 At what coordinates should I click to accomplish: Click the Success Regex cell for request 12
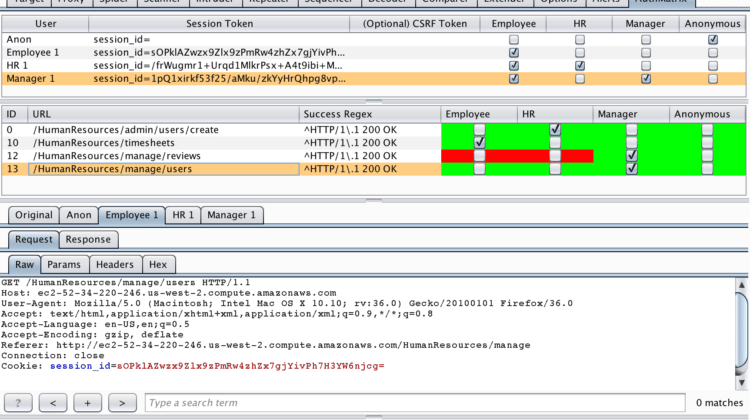point(370,155)
